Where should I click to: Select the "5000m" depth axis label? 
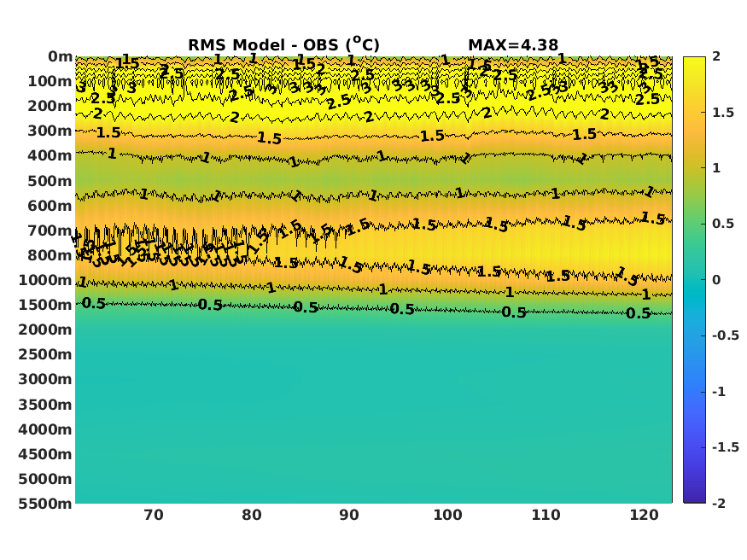(x=45, y=479)
